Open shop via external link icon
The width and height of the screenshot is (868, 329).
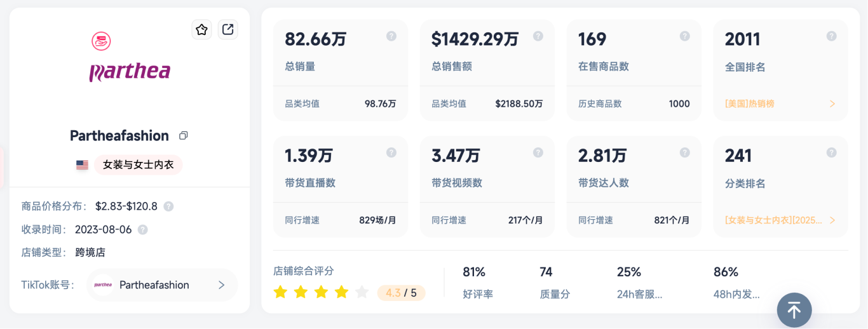pyautogui.click(x=227, y=29)
